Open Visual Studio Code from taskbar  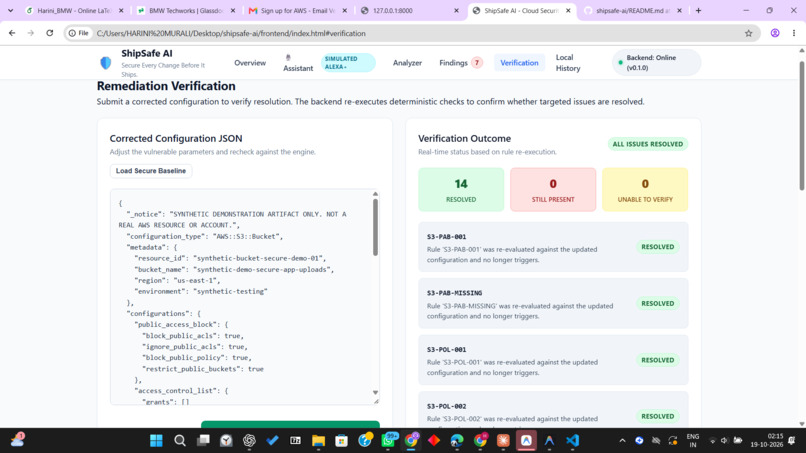pyautogui.click(x=572, y=441)
